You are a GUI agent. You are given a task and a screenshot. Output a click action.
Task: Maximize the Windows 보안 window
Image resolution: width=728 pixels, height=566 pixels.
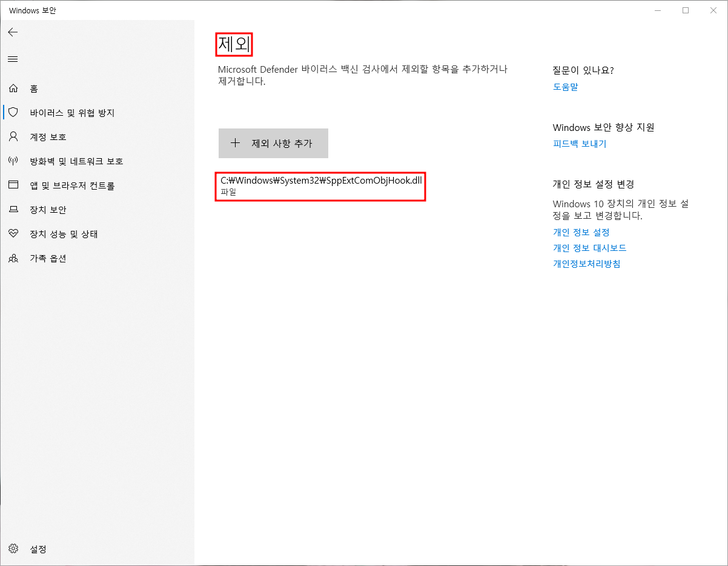686,10
